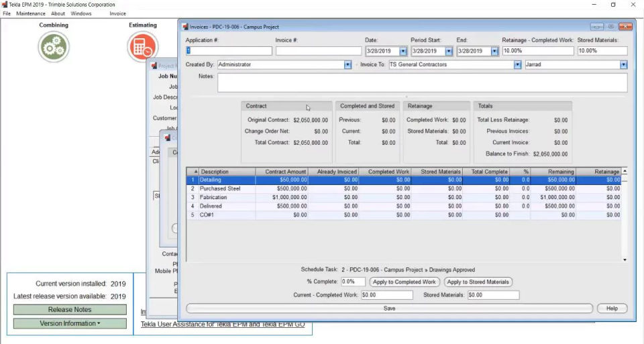Edit Retainage Completed Work percentage field
The height and width of the screenshot is (344, 644).
(538, 51)
